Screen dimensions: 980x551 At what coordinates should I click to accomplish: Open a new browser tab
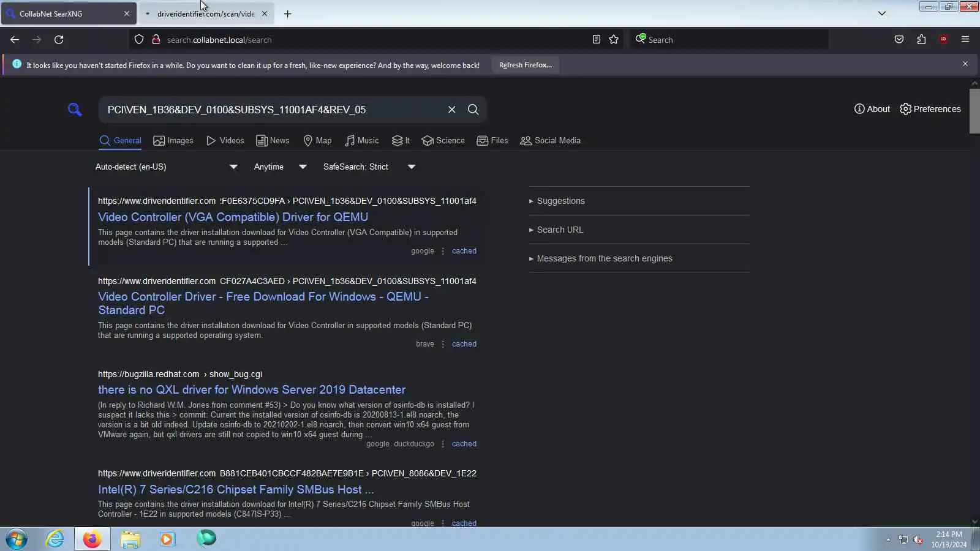(x=287, y=13)
